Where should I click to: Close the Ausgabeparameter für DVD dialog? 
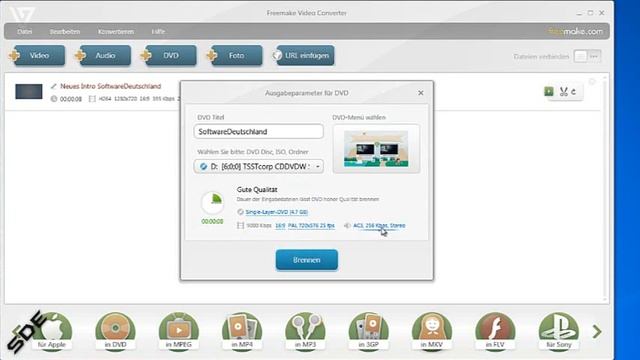pyautogui.click(x=421, y=93)
